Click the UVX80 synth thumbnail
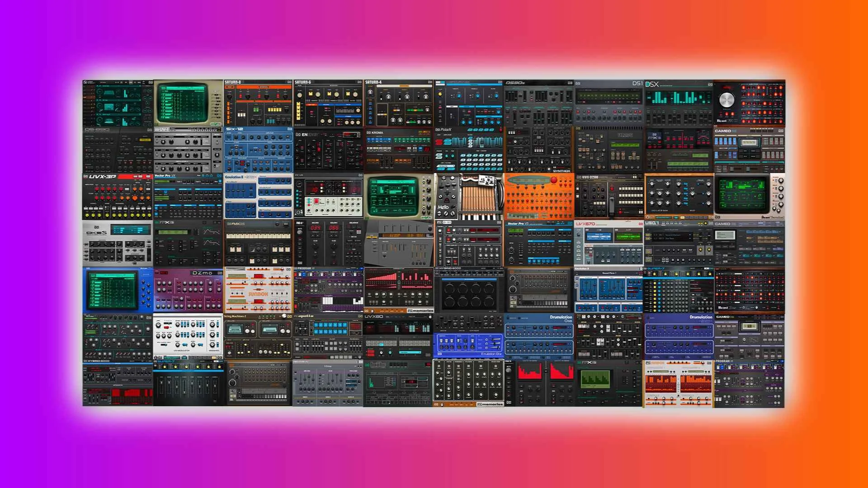868x488 pixels. (x=398, y=337)
